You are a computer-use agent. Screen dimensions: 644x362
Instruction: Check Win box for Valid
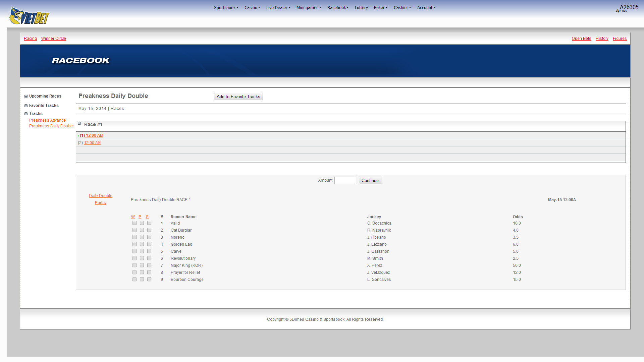(x=135, y=223)
